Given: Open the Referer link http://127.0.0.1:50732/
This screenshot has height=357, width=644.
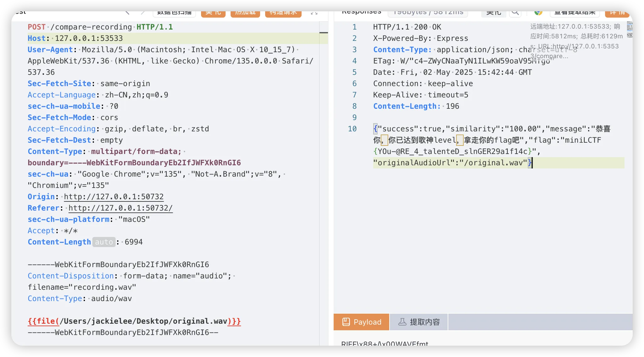Looking at the screenshot, I should coord(120,208).
